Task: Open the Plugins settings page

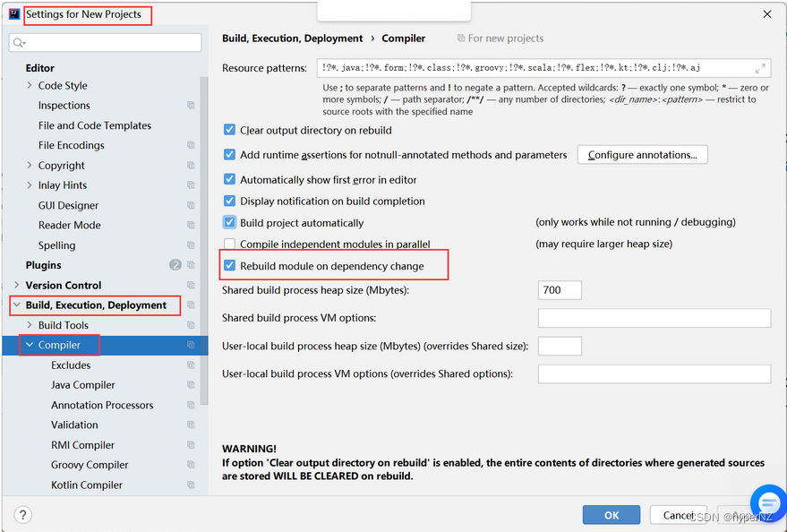Action: point(44,265)
